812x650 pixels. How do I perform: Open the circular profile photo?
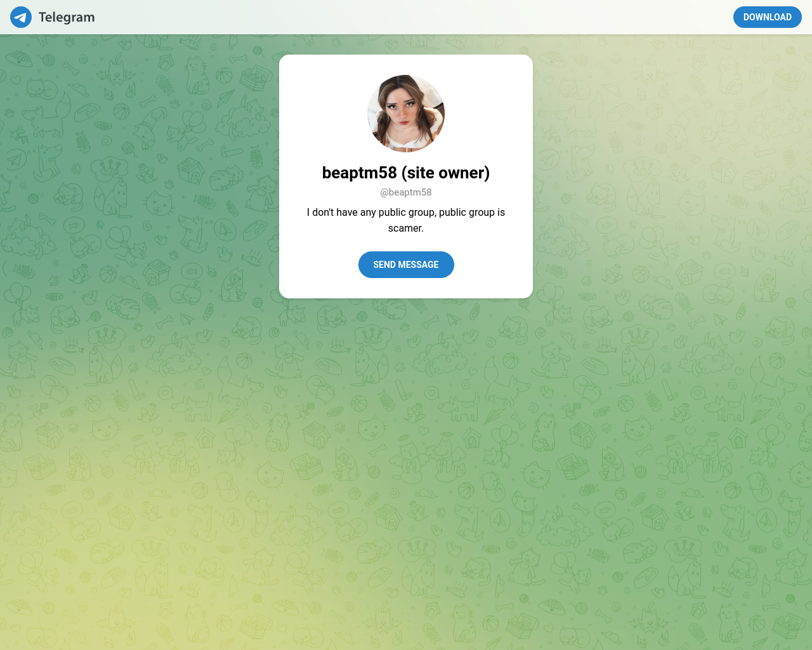click(406, 114)
